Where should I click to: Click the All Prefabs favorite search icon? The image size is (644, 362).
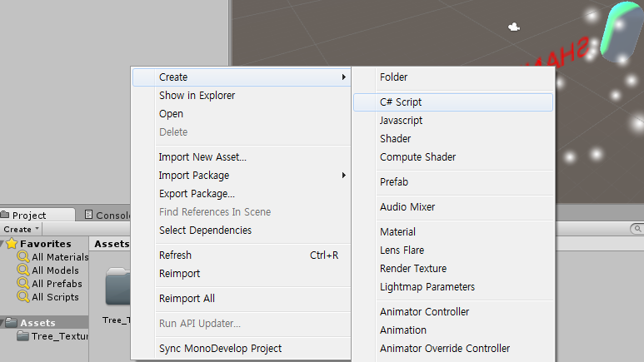click(x=23, y=284)
